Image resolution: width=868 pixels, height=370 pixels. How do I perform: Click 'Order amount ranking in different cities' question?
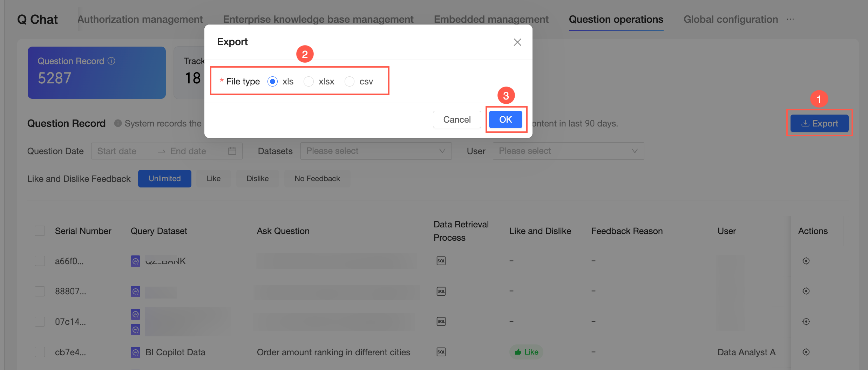pos(333,352)
